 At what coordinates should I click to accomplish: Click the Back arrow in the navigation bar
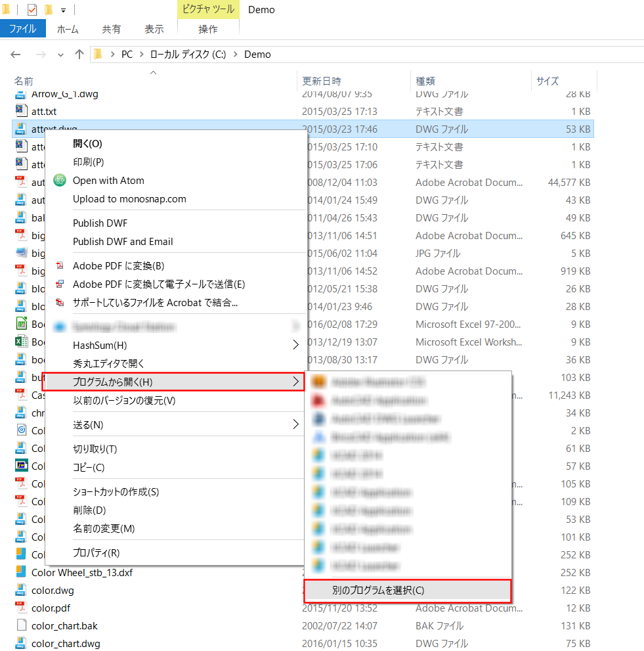coord(16,55)
